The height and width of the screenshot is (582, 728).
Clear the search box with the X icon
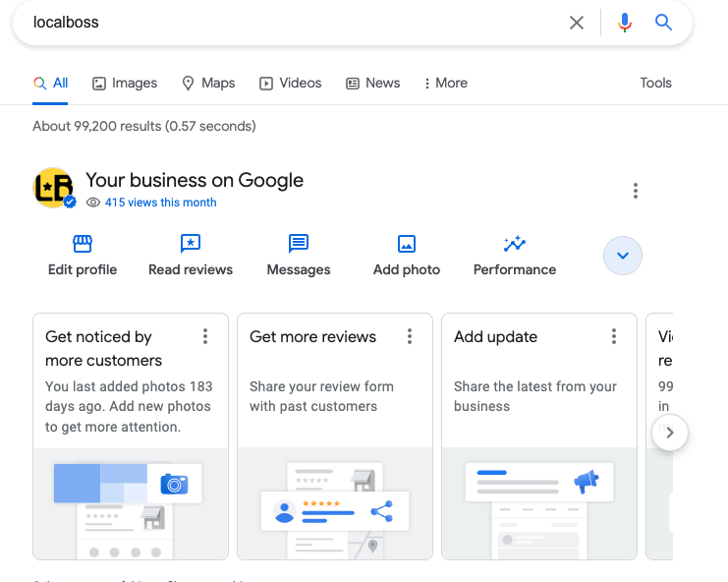[576, 23]
